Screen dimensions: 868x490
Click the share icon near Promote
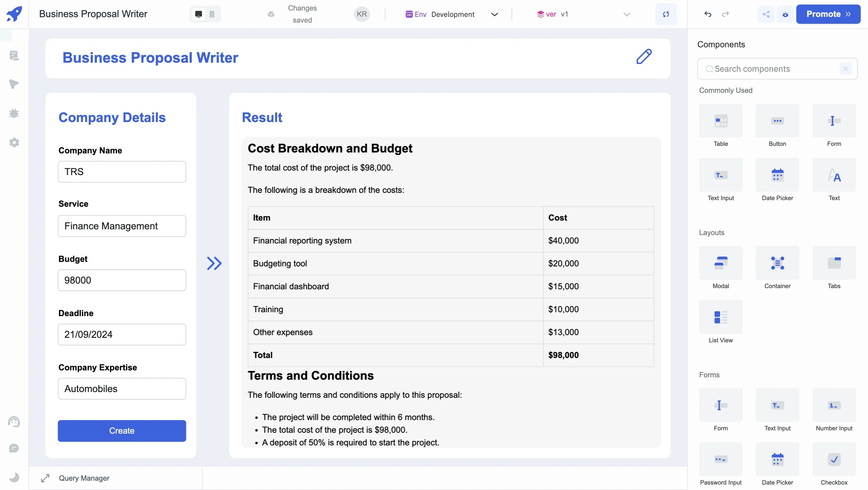766,14
